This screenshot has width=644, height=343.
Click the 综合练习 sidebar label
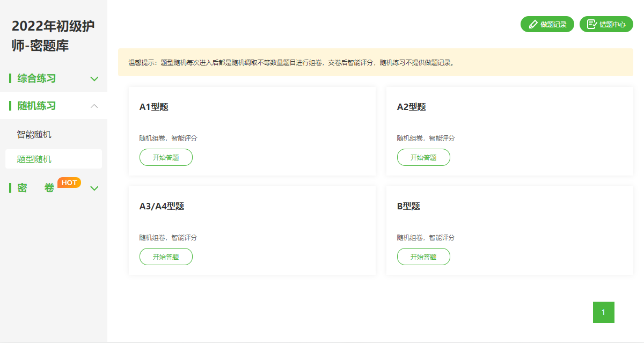(36, 78)
